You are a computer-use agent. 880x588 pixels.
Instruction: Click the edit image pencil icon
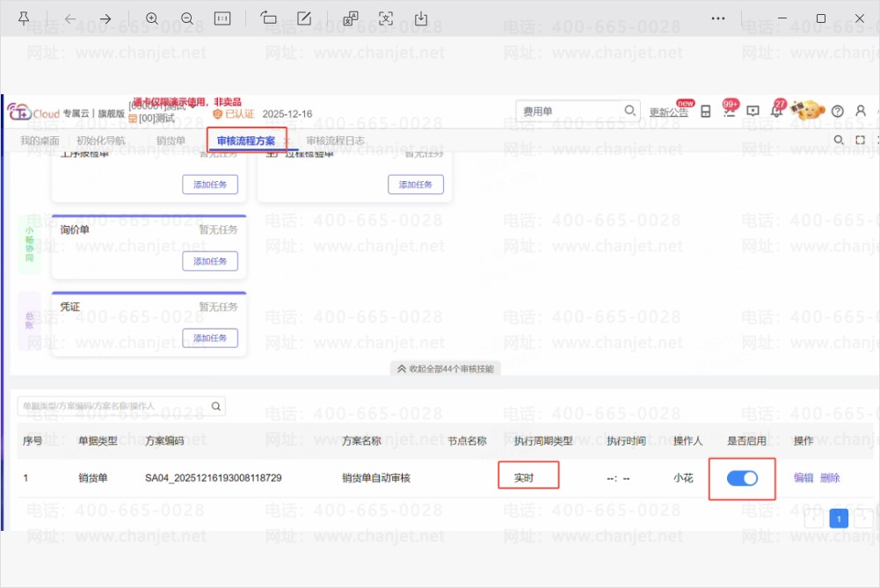point(304,18)
